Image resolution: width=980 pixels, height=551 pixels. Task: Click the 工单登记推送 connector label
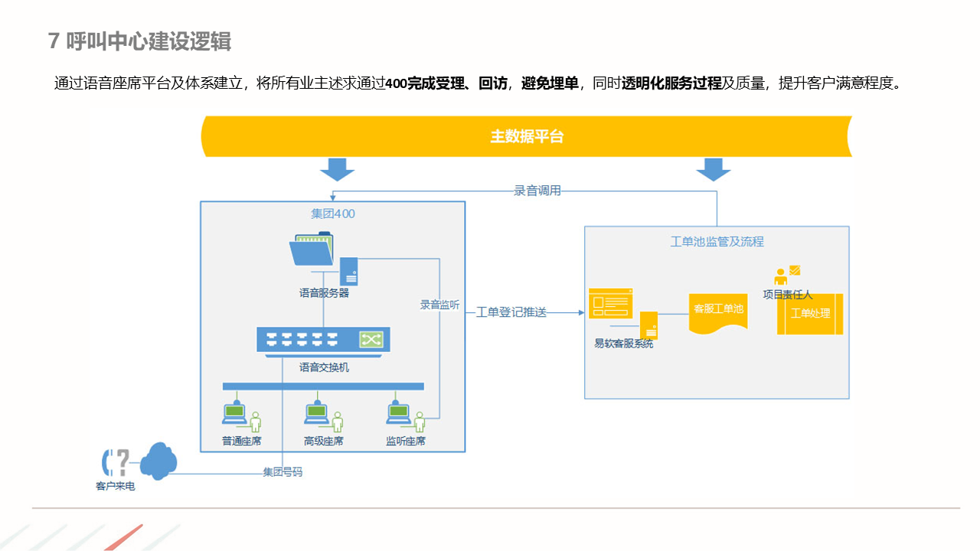pos(511,312)
